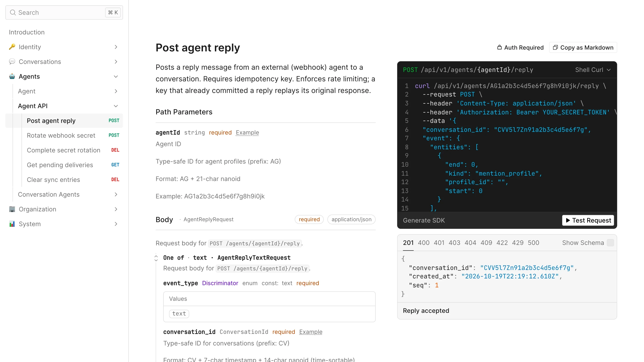The width and height of the screenshot is (644, 362).
Task: Click the Organization building icon
Action: [12, 209]
